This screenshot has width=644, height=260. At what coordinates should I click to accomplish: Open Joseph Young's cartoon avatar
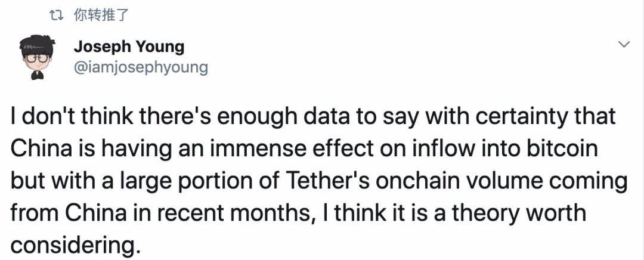[37, 57]
